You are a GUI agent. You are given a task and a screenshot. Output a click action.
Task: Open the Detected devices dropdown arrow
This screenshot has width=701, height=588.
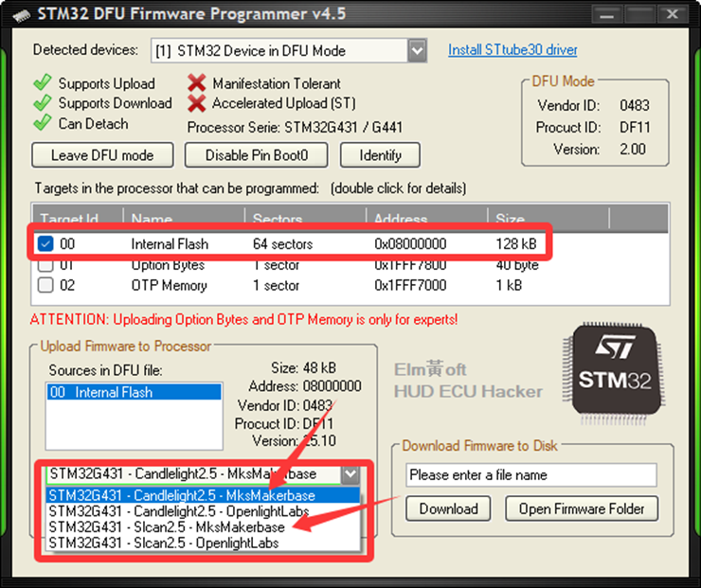pyautogui.click(x=417, y=50)
